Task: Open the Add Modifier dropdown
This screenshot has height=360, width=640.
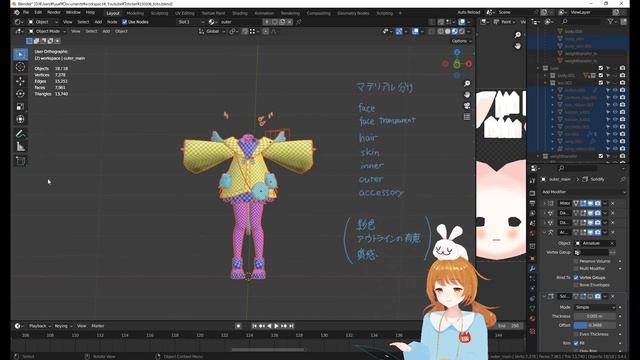Action: [583, 192]
